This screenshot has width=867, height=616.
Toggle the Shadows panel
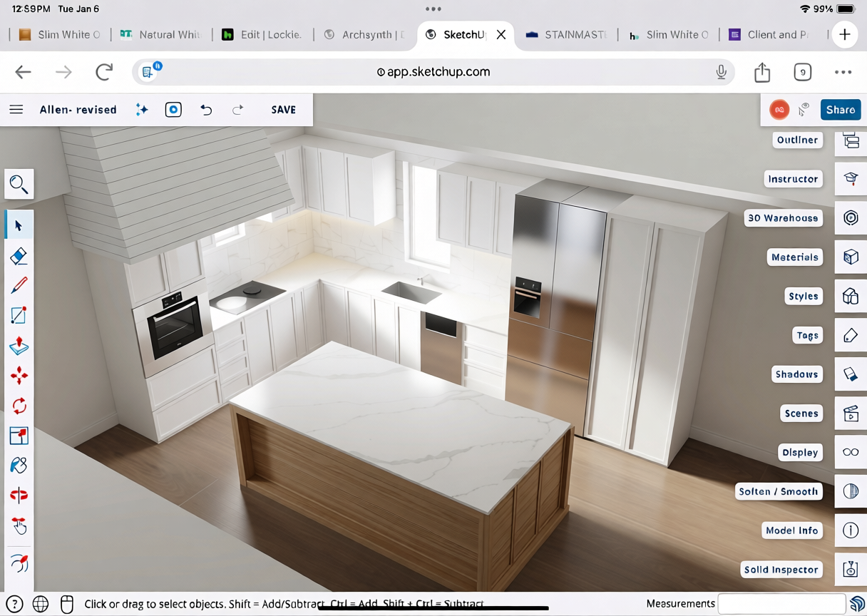click(851, 374)
